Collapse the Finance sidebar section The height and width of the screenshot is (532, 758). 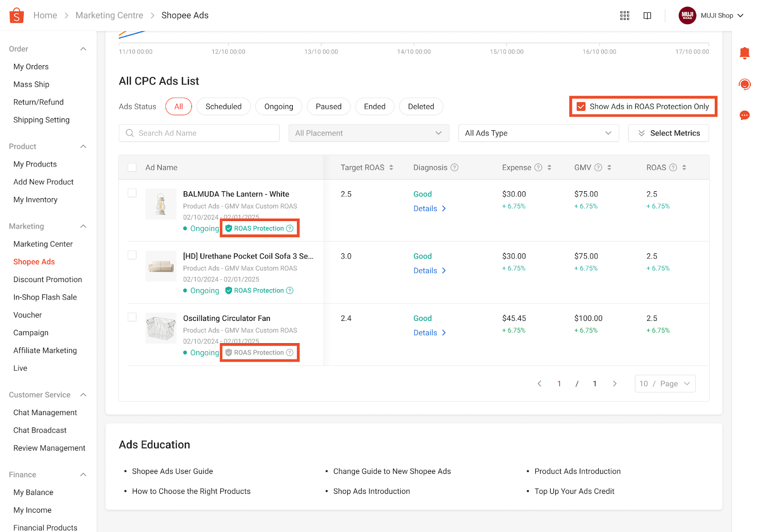pos(83,475)
